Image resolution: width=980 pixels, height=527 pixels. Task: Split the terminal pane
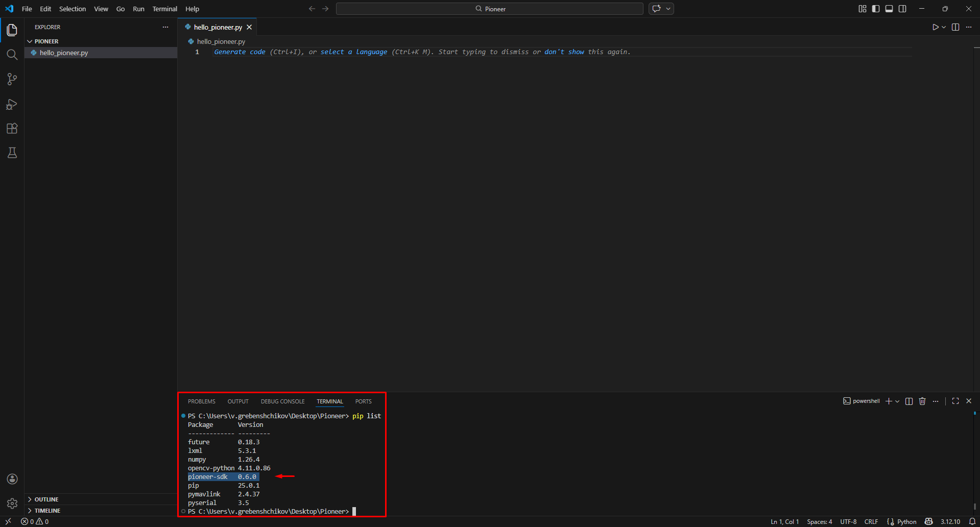pyautogui.click(x=909, y=401)
